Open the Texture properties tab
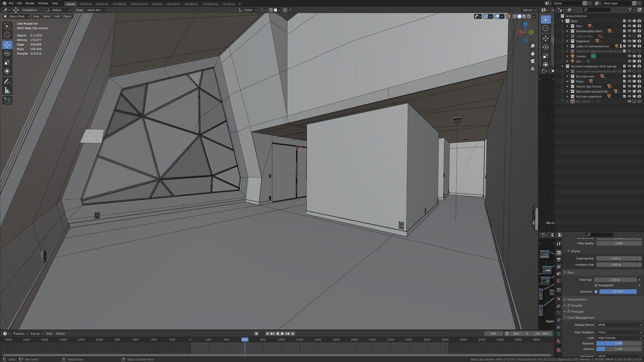 coord(559,350)
